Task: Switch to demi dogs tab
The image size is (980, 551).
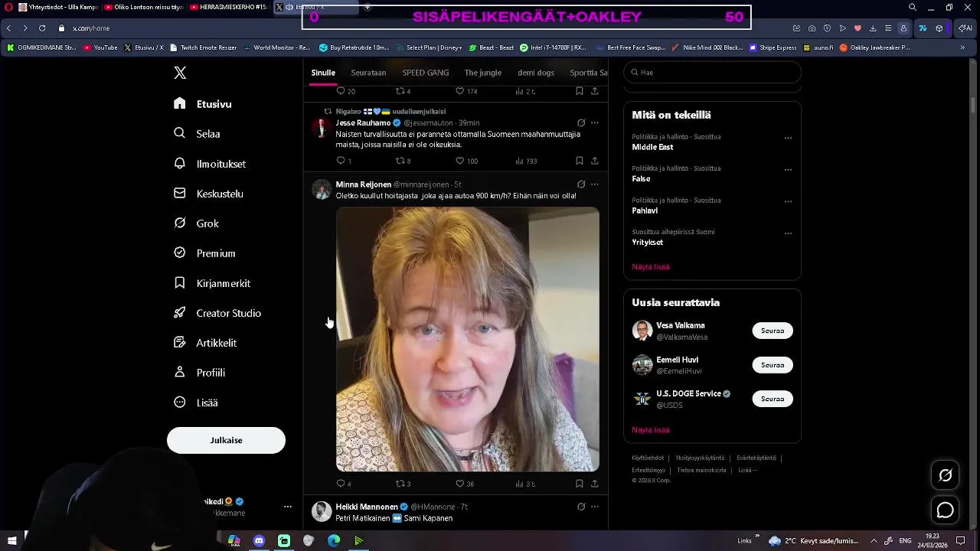Action: [x=536, y=73]
